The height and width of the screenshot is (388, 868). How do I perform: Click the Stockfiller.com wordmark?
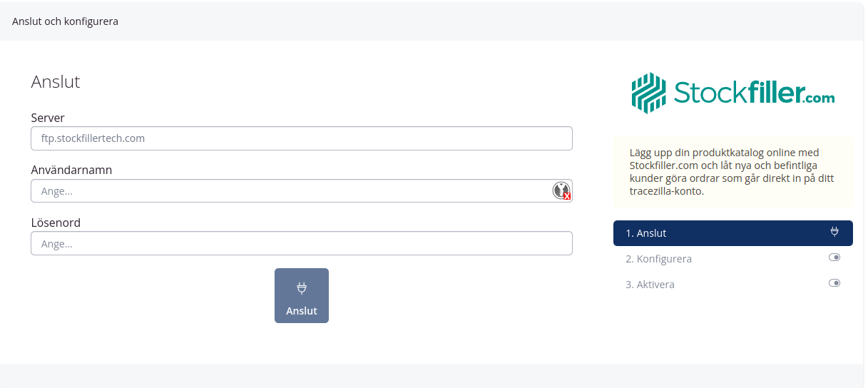[x=754, y=93]
